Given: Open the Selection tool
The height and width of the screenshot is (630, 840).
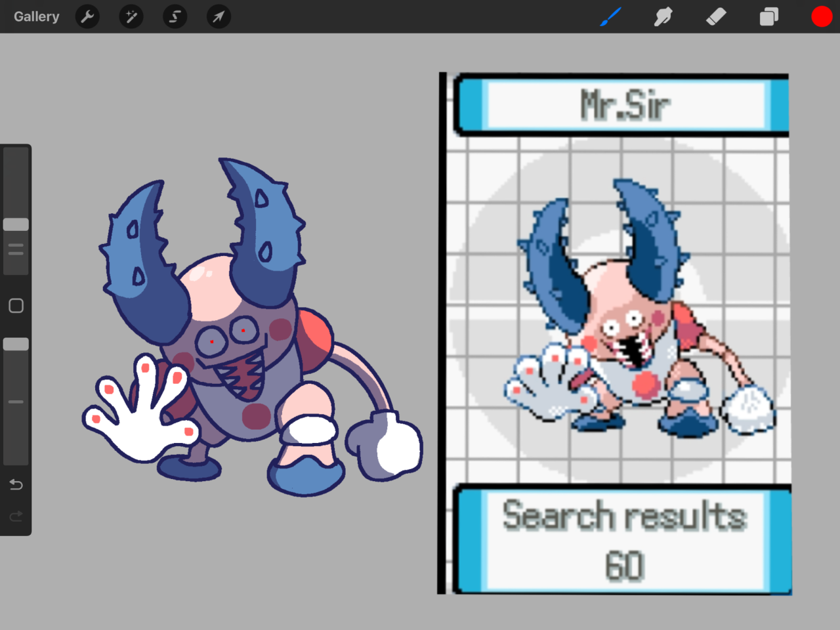Looking at the screenshot, I should pyautogui.click(x=175, y=16).
